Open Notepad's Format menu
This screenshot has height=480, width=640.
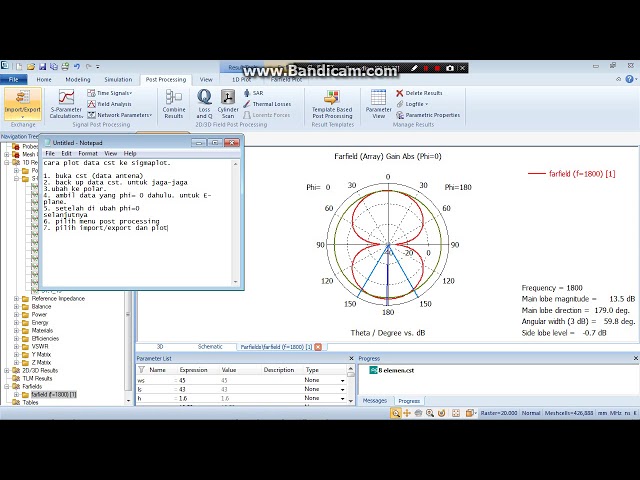(88, 153)
